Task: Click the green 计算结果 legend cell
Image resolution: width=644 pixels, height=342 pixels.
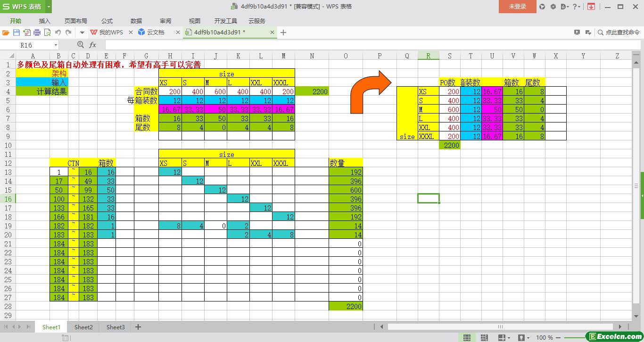Action: coord(41,91)
